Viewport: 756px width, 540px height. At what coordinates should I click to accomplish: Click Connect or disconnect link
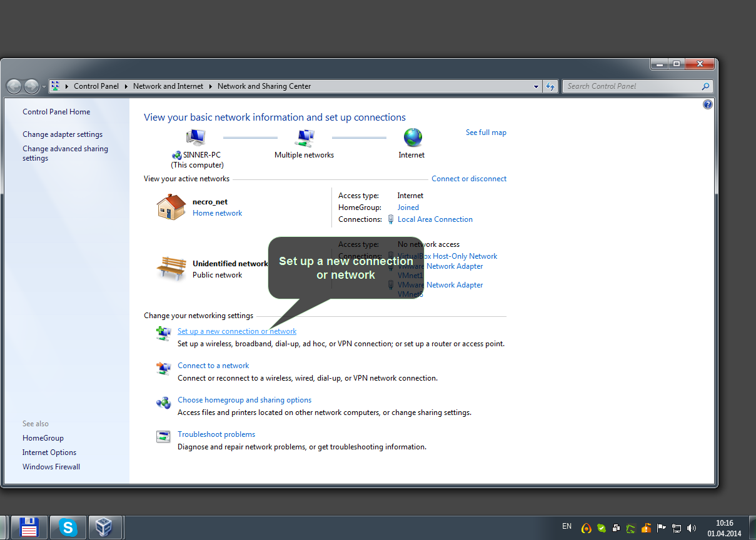click(469, 179)
